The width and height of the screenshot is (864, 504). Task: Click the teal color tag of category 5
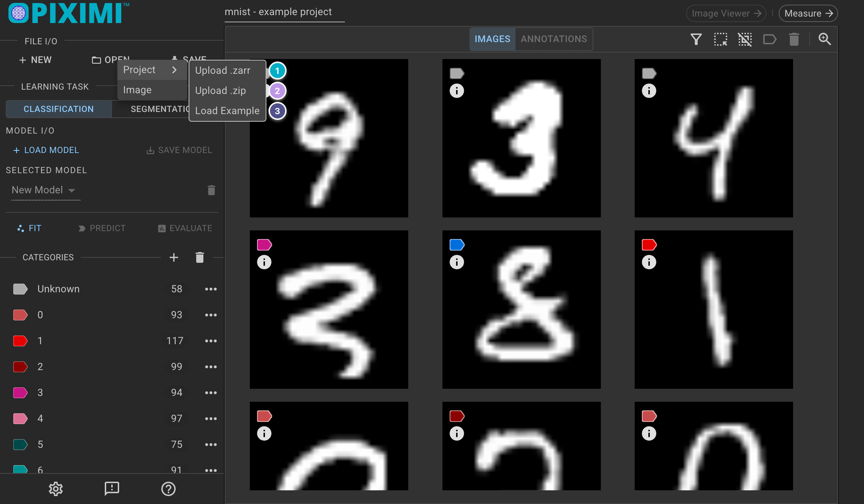pos(20,445)
